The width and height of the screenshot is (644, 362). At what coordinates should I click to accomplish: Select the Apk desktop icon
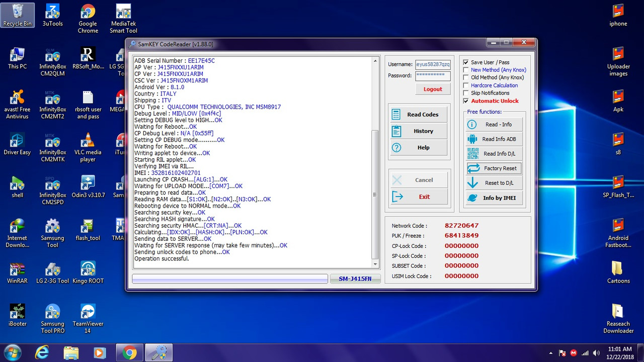(x=618, y=101)
